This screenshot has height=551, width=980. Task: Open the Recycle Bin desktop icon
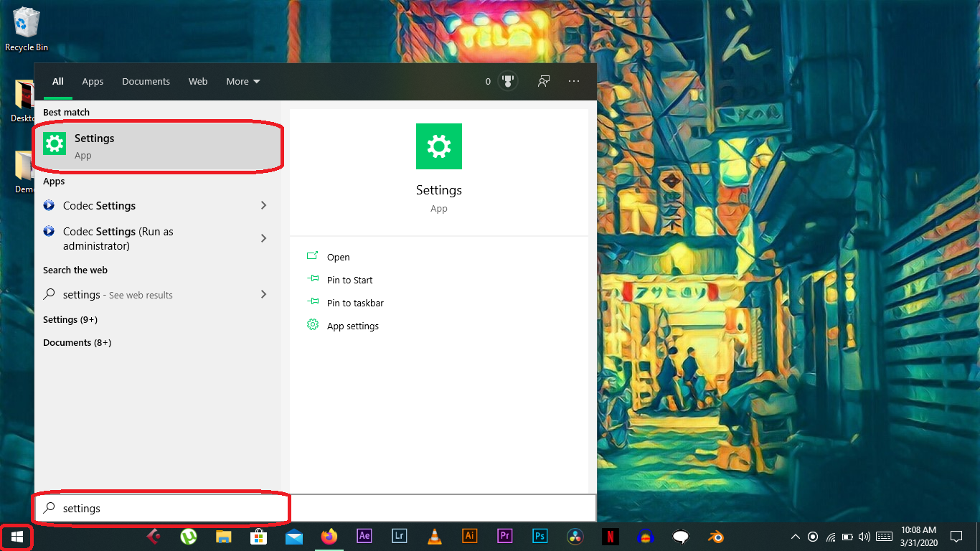(x=27, y=29)
